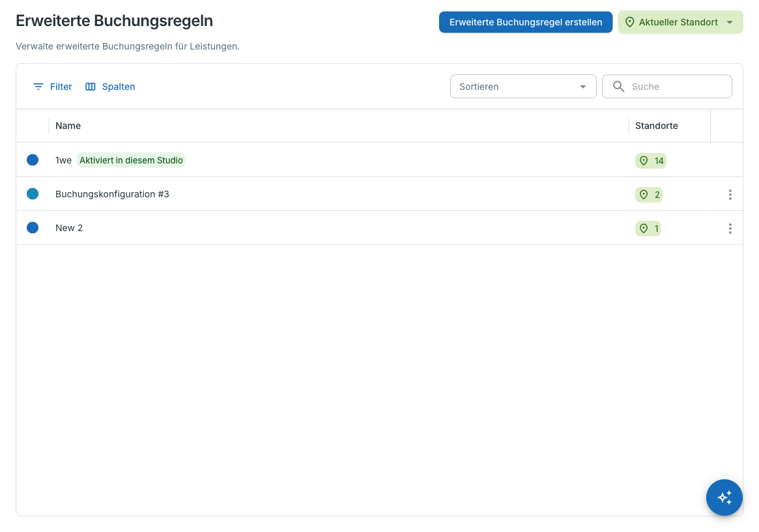Open the more options menu for Buchungskonfiguration #3
This screenshot has width=759, height=532.
coord(730,195)
